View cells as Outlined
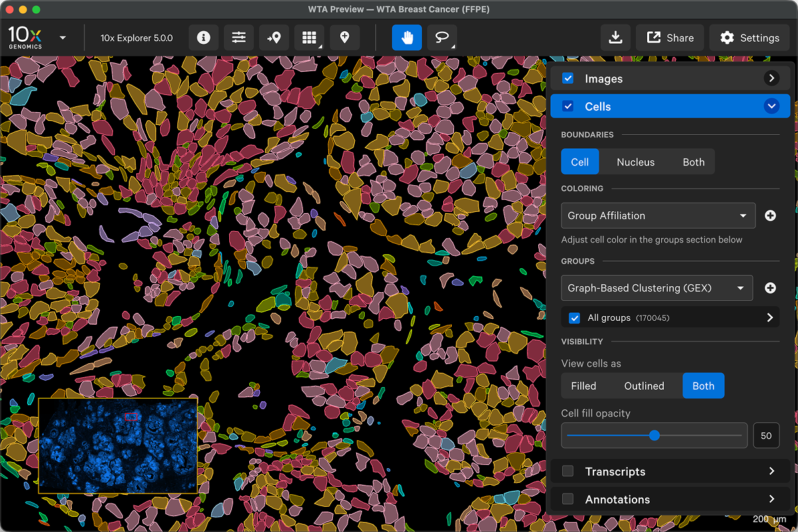 point(645,386)
